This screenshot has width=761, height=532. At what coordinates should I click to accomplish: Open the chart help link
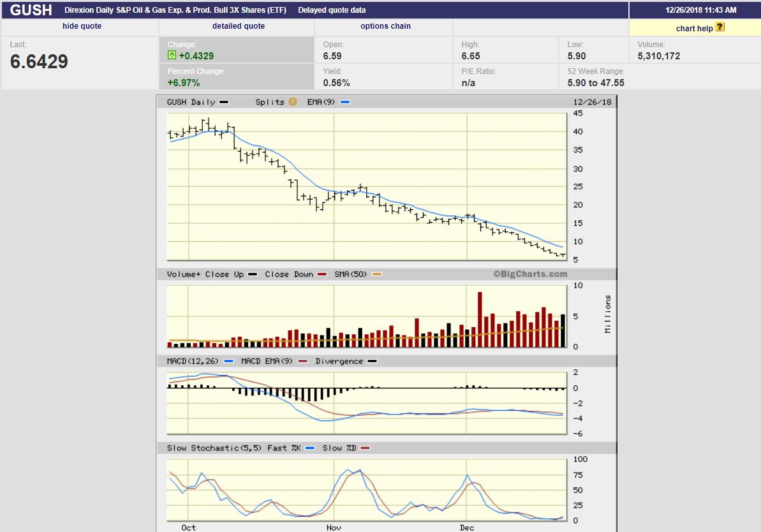click(694, 29)
